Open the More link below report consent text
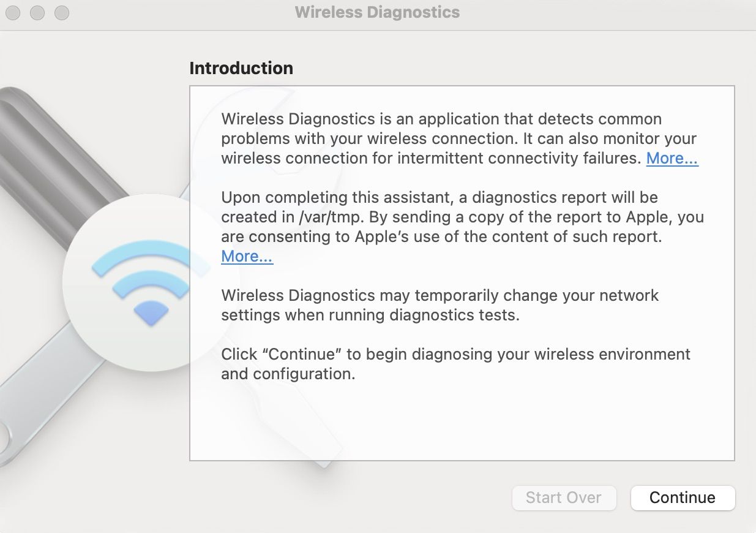The width and height of the screenshot is (756, 533). [247, 256]
